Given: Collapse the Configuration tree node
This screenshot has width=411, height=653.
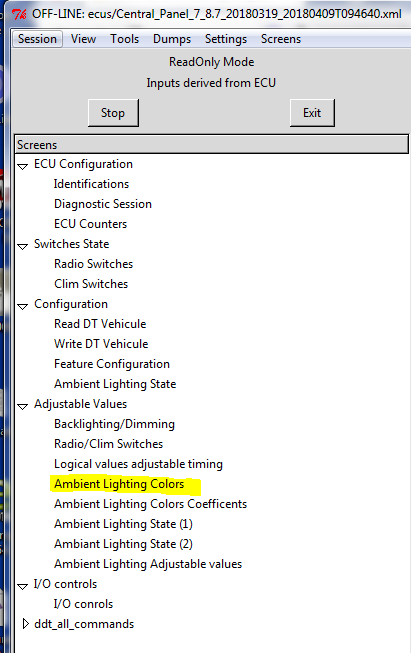Looking at the screenshot, I should [22, 306].
